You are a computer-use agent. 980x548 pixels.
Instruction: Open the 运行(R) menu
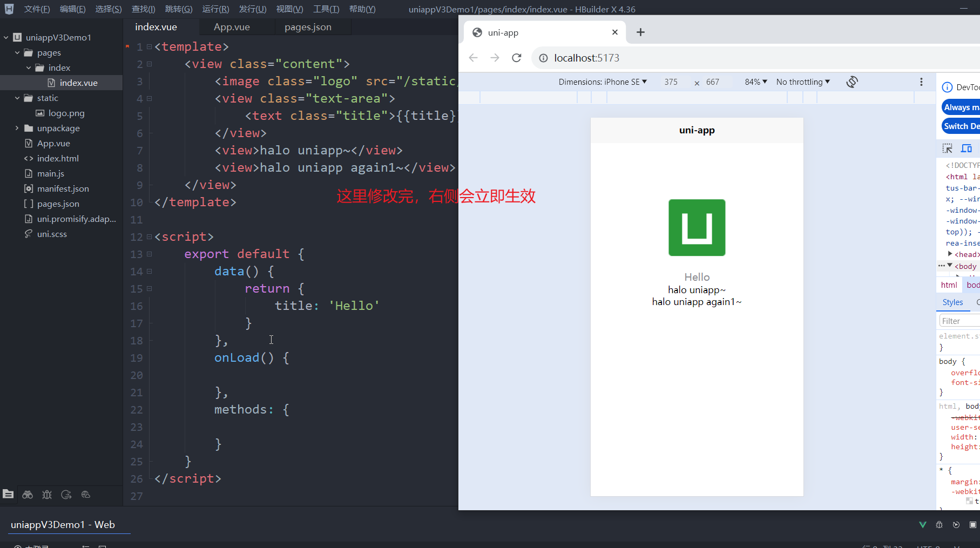(x=215, y=9)
